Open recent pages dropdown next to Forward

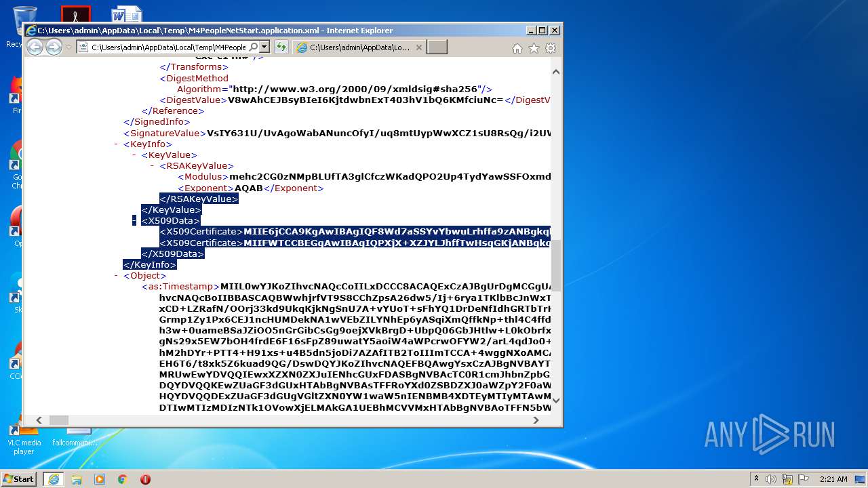[68, 47]
